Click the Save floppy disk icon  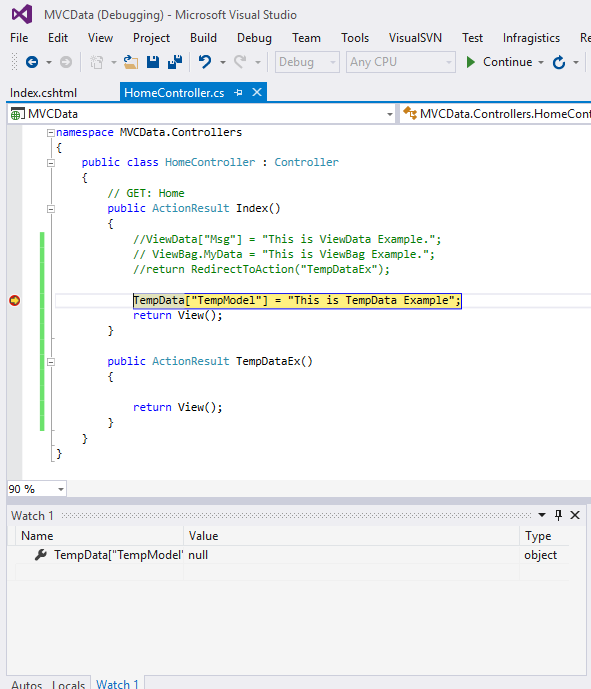click(153, 62)
